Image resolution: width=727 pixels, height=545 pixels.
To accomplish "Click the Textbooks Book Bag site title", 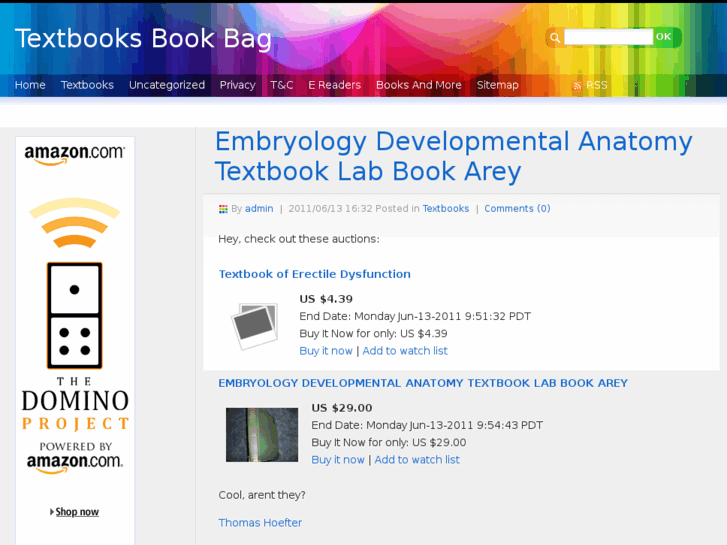I will point(143,38).
